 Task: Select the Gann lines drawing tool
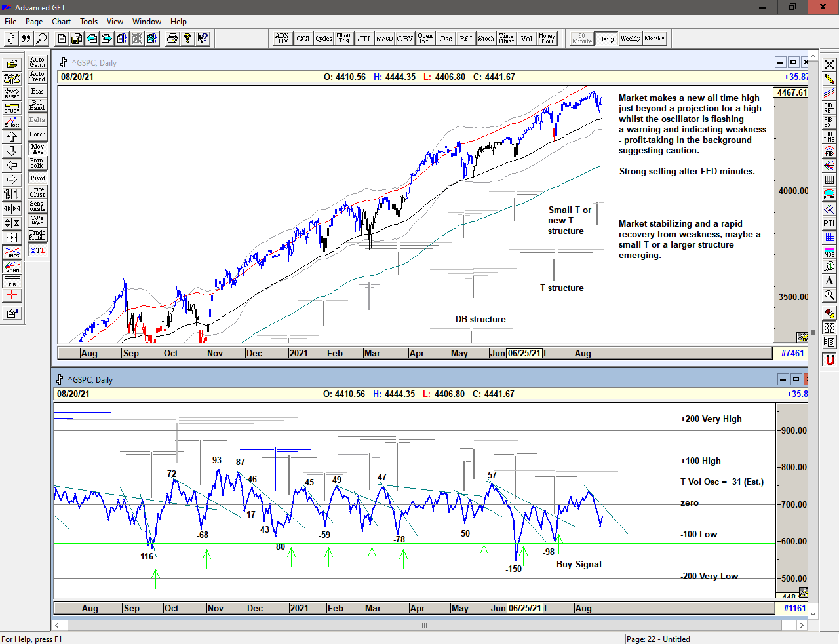pos(12,267)
